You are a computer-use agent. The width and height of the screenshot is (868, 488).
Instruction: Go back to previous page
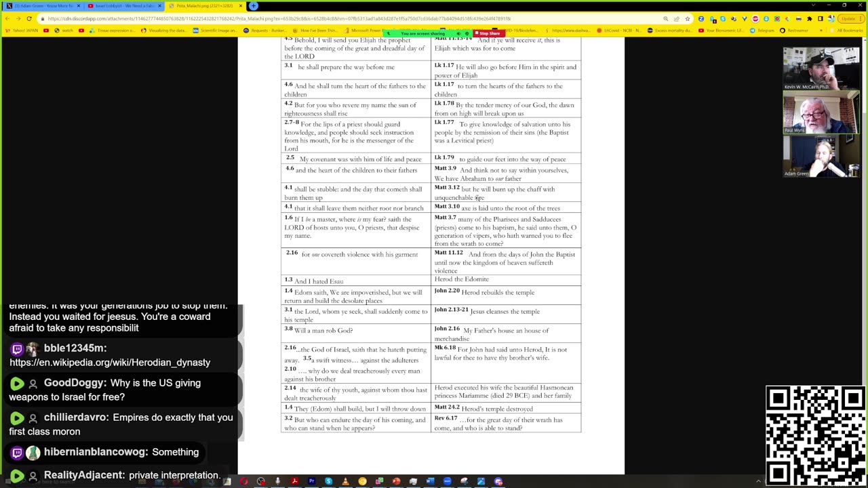pos(7,18)
